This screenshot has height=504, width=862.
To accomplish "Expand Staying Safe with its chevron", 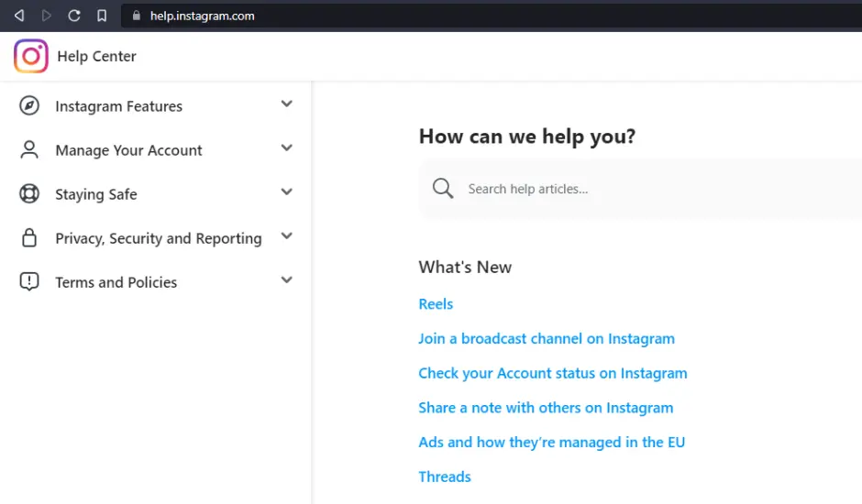I will [286, 192].
